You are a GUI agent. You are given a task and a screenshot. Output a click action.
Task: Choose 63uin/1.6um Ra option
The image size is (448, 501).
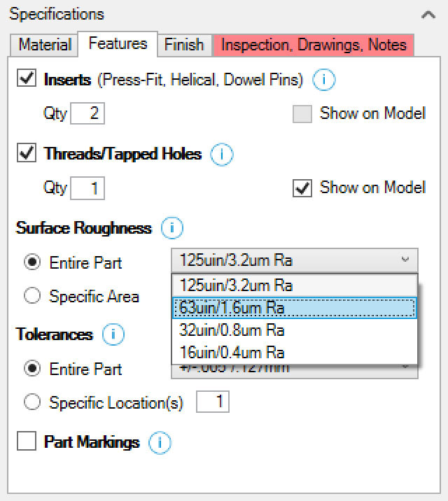pyautogui.click(x=295, y=308)
